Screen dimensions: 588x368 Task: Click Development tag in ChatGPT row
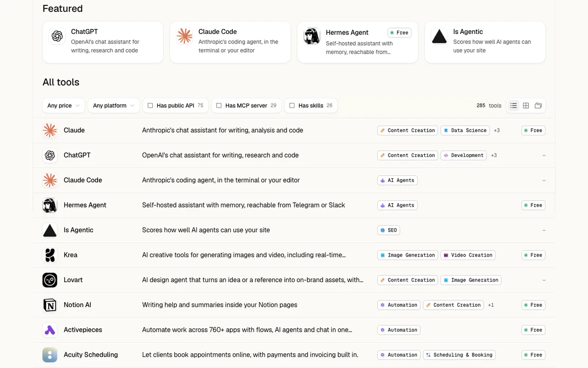[464, 156]
